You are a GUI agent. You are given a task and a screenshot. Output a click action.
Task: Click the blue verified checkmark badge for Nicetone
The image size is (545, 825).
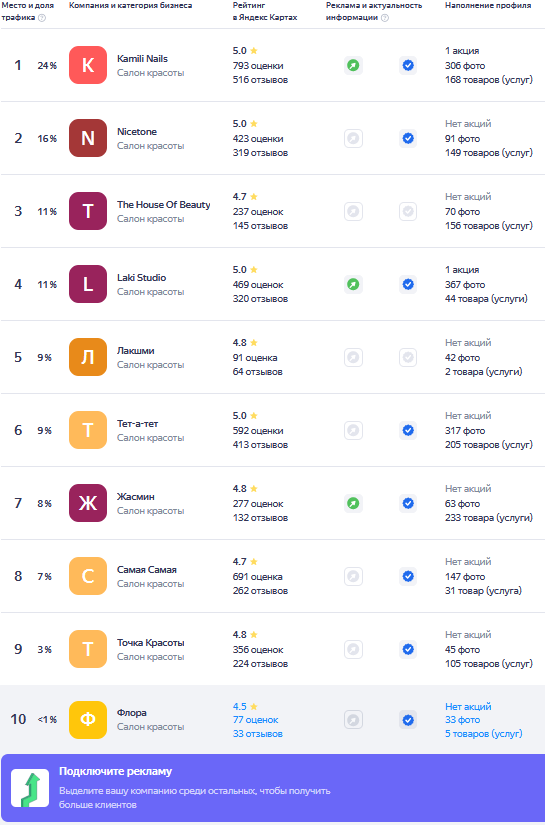408,138
